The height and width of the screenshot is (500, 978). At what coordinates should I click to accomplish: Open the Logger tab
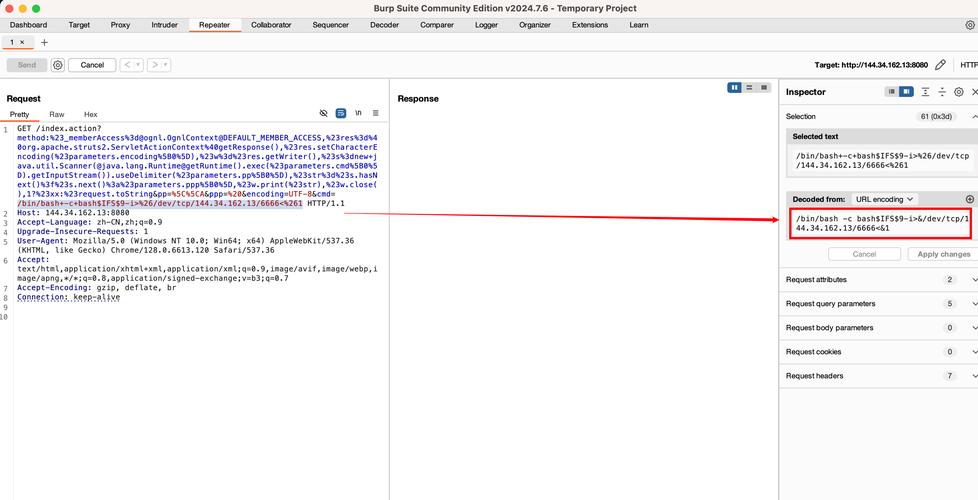(x=487, y=25)
